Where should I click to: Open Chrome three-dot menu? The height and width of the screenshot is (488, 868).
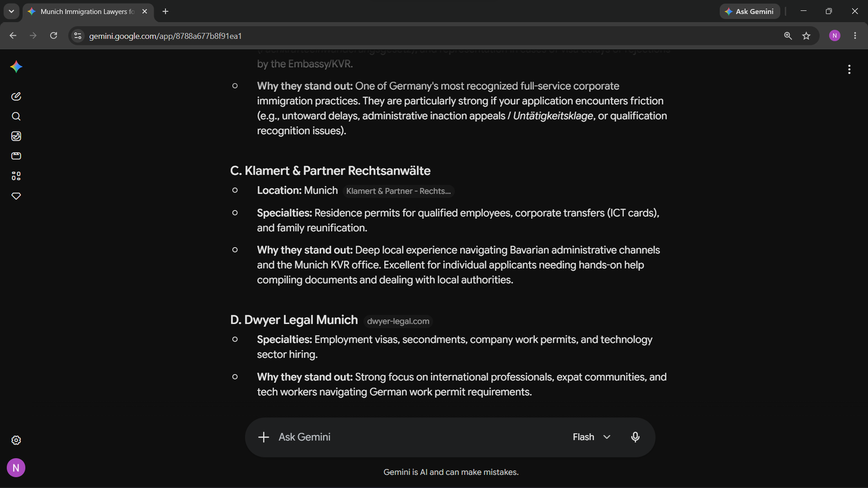[x=855, y=36]
